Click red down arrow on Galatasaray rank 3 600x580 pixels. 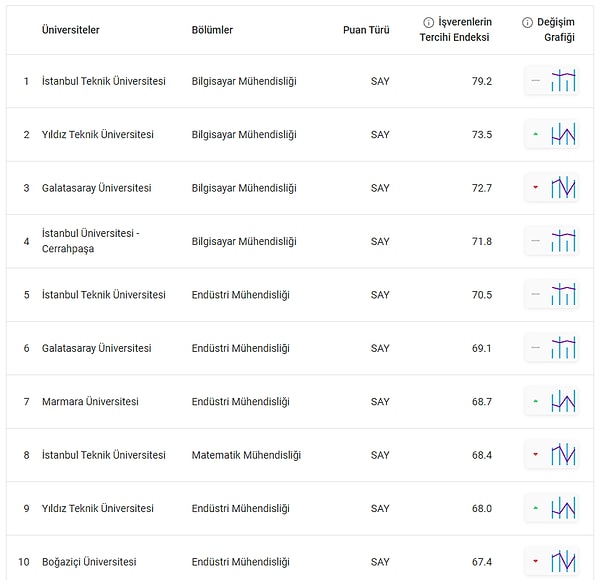click(x=536, y=187)
